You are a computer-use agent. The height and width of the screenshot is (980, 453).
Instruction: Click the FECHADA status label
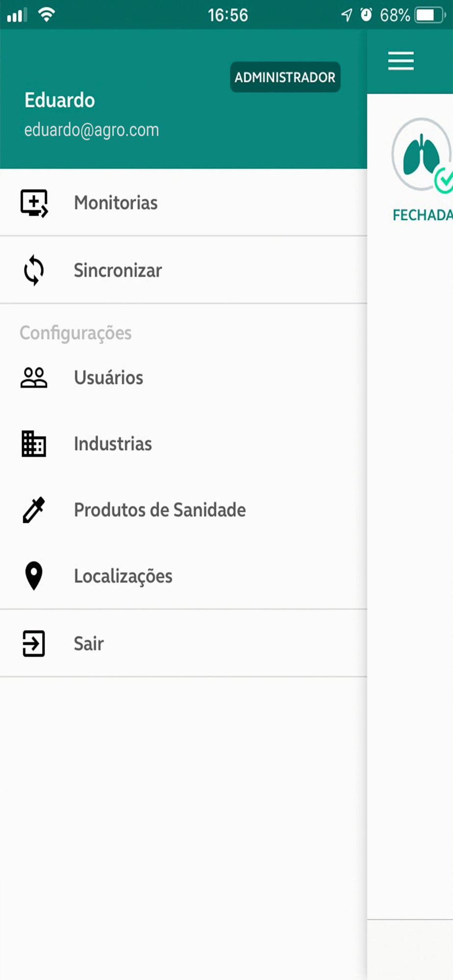coord(422,215)
